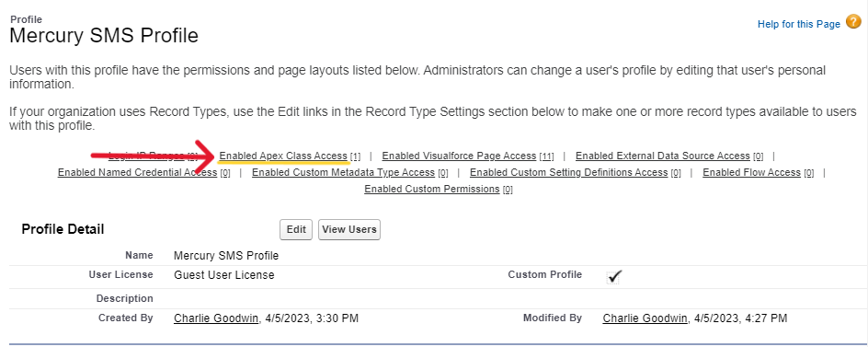Image resolution: width=868 pixels, height=347 pixels.
Task: Click the [1] count after Apex Class Access
Action: coord(356,156)
